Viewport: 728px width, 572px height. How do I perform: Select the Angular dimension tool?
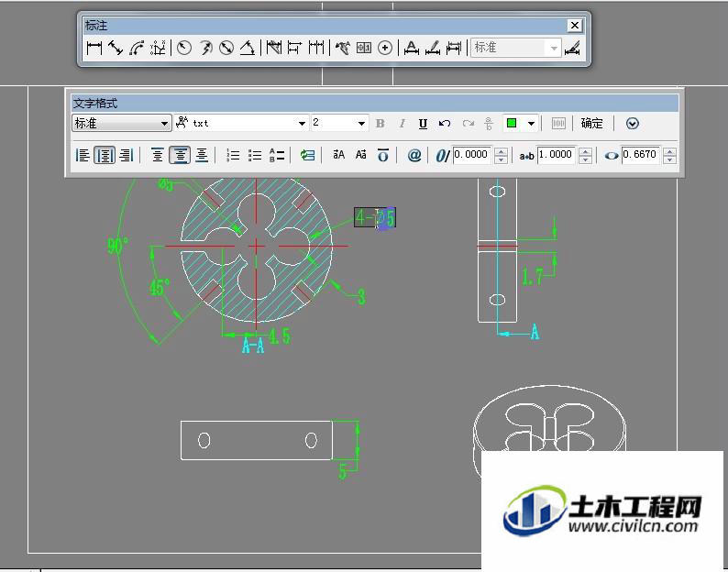click(x=248, y=48)
